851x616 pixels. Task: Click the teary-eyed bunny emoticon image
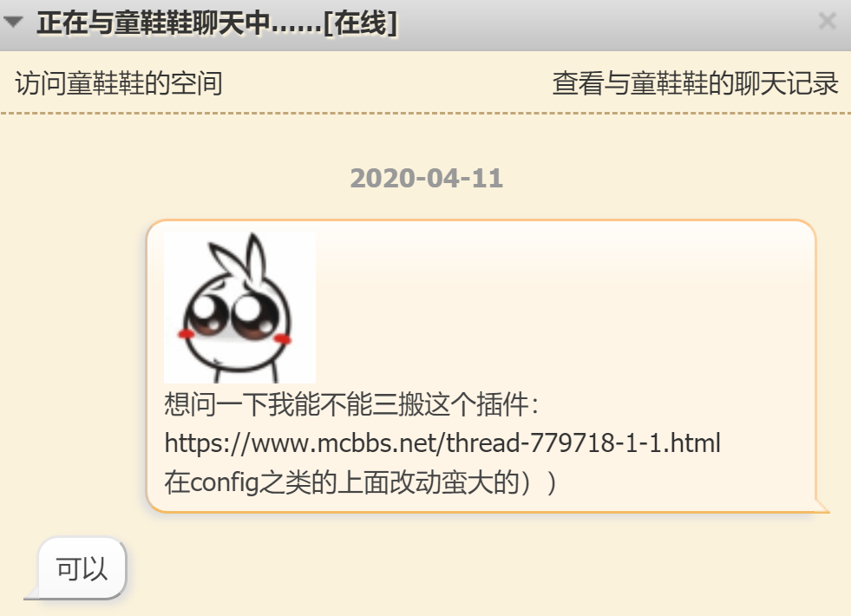[240, 307]
